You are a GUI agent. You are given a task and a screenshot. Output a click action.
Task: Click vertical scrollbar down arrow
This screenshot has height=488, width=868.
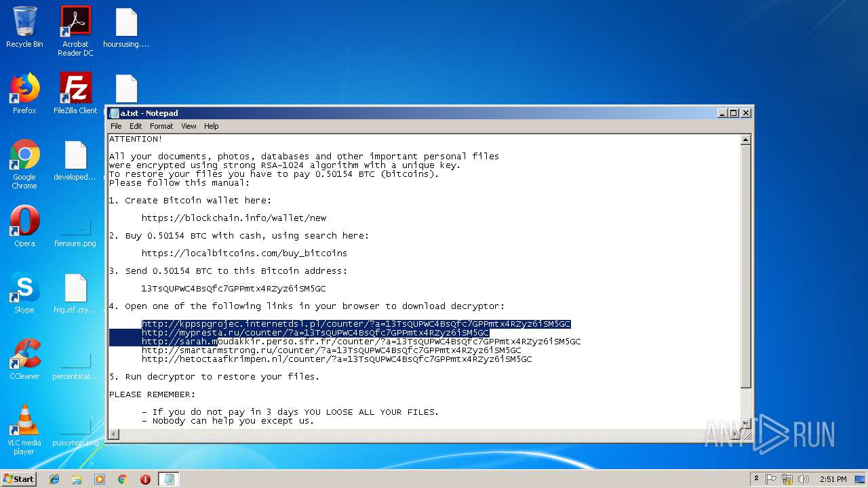pos(746,424)
